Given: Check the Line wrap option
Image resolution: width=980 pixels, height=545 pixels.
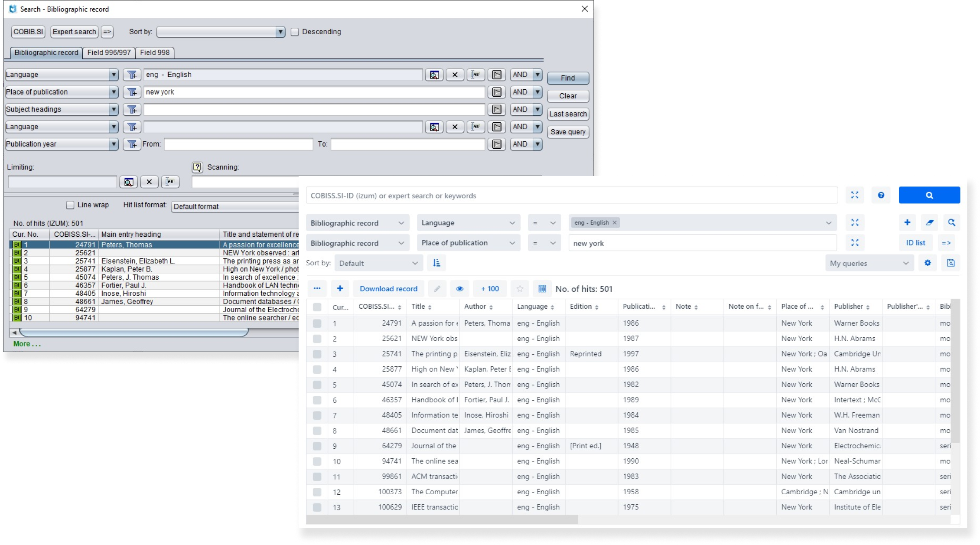Looking at the screenshot, I should 70,205.
